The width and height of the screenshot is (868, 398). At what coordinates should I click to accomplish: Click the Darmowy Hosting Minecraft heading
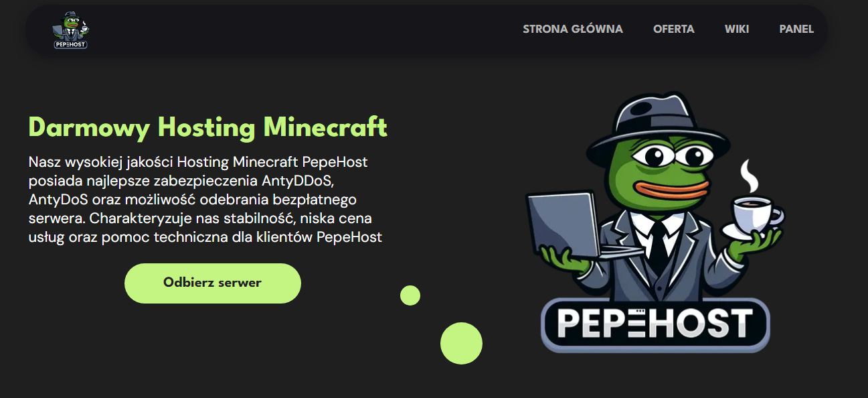[208, 127]
